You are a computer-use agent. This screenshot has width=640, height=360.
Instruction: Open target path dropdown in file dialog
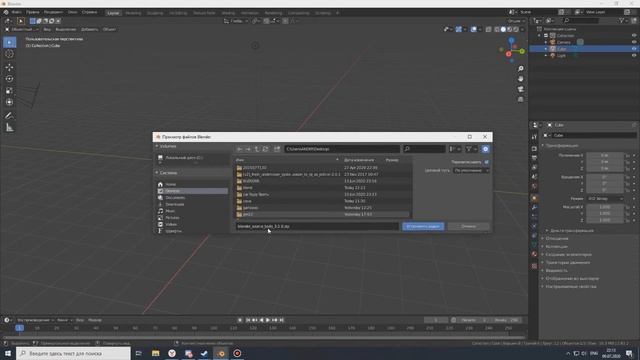point(471,170)
